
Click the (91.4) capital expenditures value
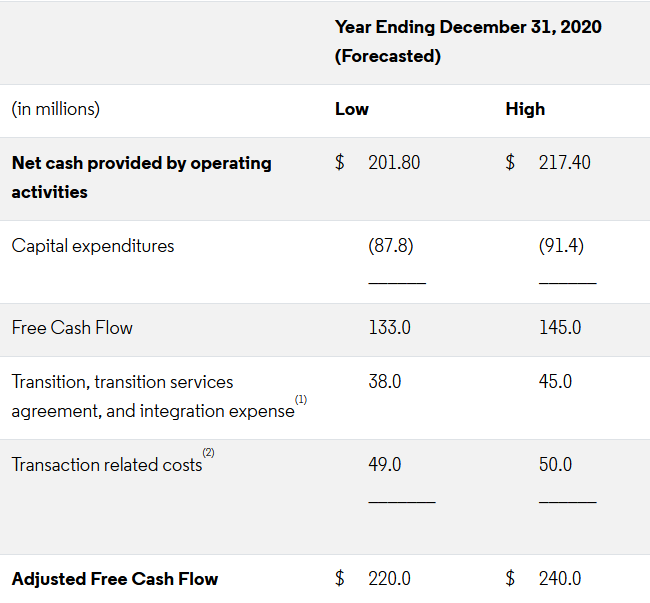(561, 246)
